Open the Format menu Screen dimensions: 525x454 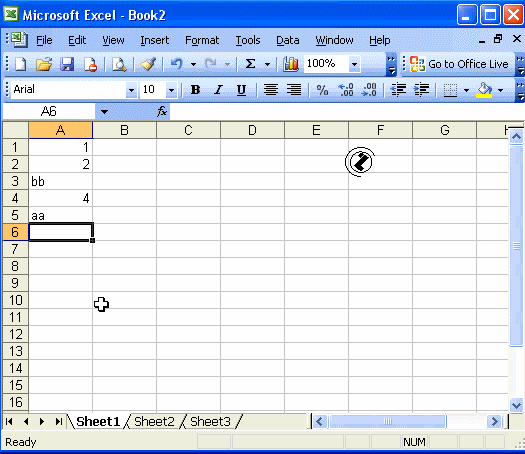click(x=202, y=41)
